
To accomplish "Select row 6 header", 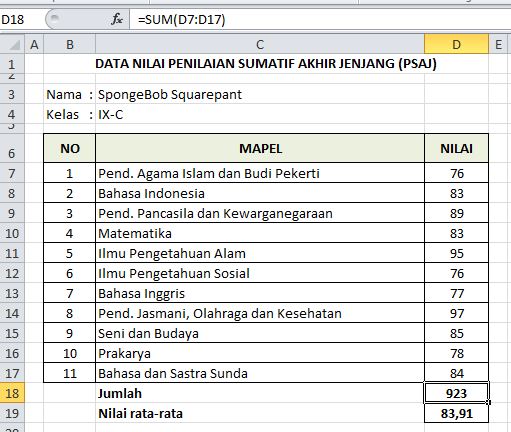I will click(12, 148).
